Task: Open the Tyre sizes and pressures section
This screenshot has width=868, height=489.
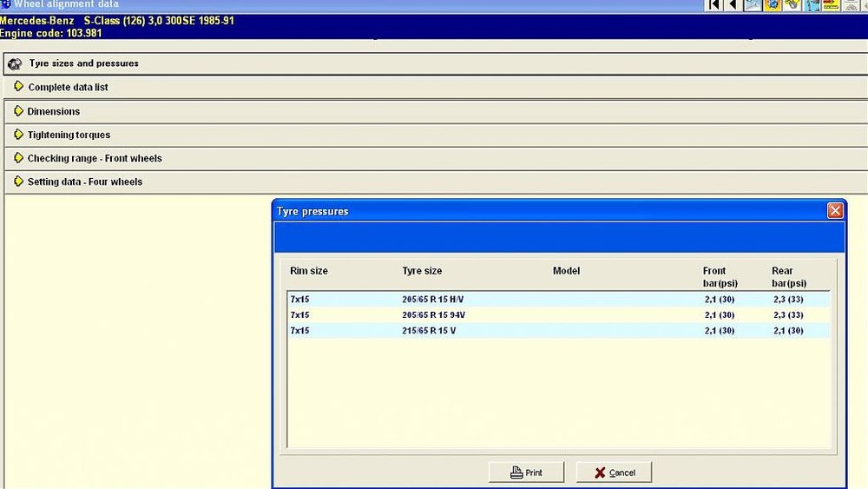Action: coord(436,63)
